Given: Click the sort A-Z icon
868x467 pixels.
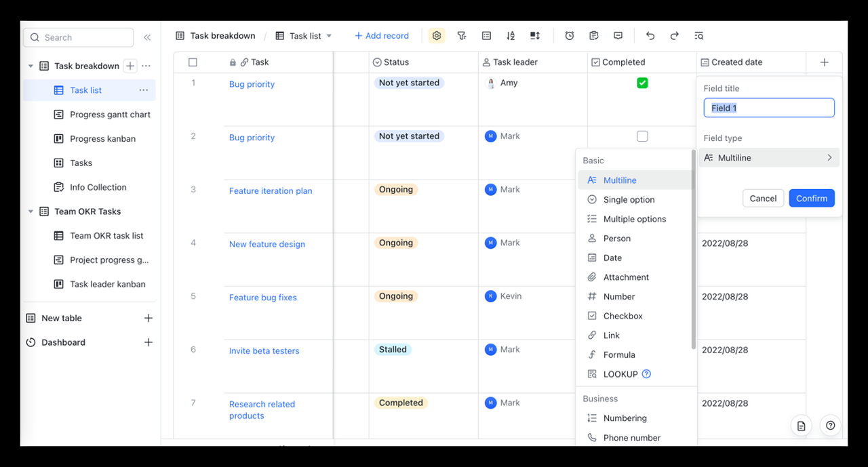Looking at the screenshot, I should 511,36.
